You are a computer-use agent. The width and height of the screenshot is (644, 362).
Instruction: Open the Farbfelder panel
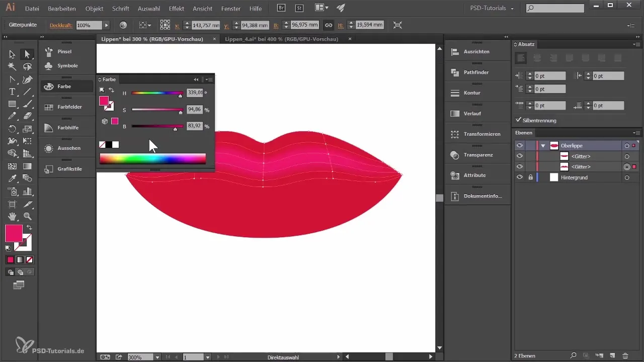tap(68, 107)
